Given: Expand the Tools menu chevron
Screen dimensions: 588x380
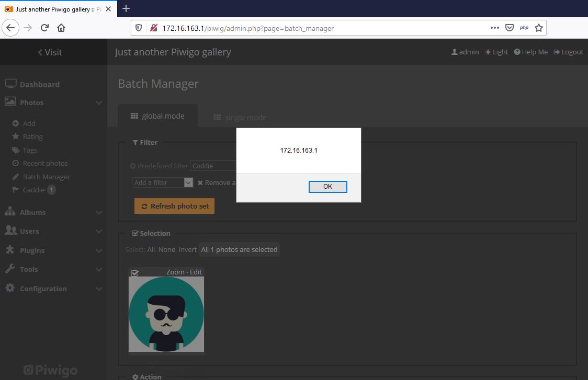Looking at the screenshot, I should [x=99, y=269].
